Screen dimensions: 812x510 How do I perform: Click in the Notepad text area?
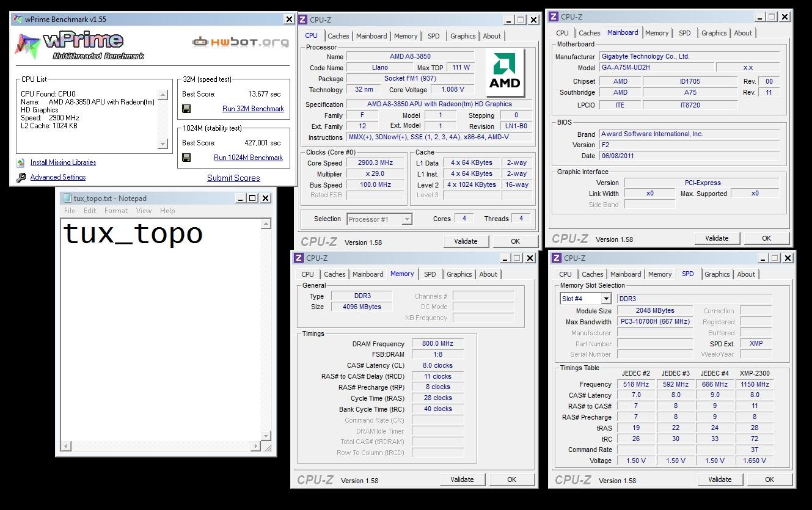click(160, 330)
